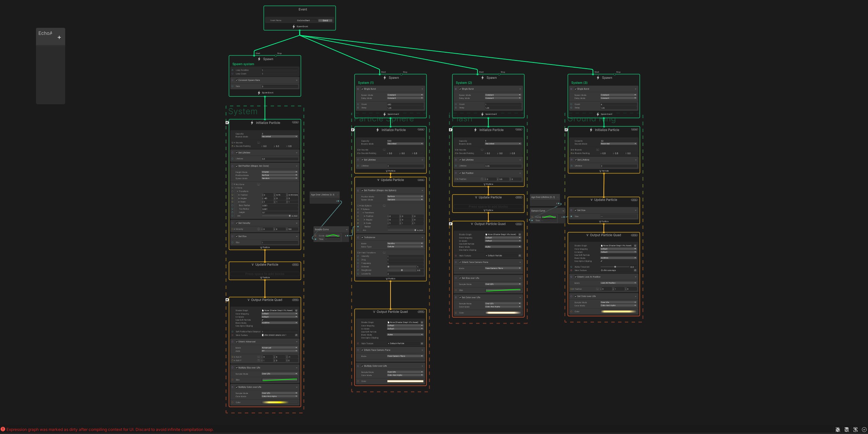
Task: Expand the Bounds Padding property in System
Action: 235,146
